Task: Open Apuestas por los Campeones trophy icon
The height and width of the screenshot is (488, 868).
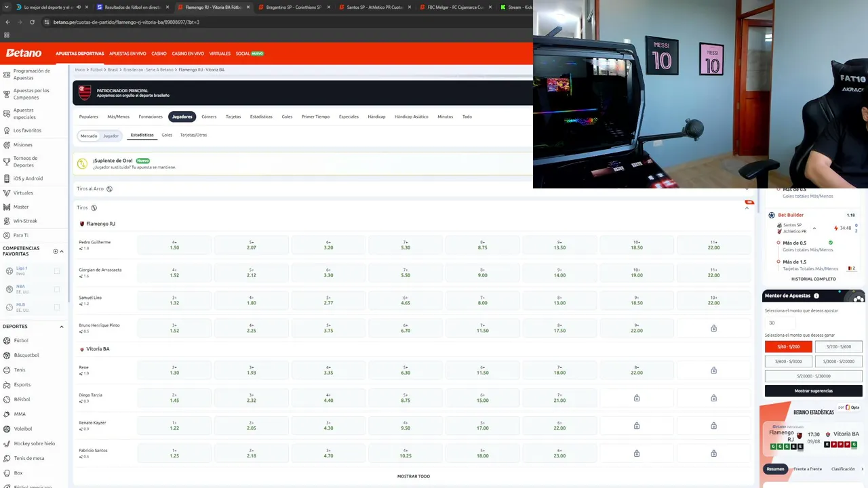Action: pyautogui.click(x=6, y=94)
